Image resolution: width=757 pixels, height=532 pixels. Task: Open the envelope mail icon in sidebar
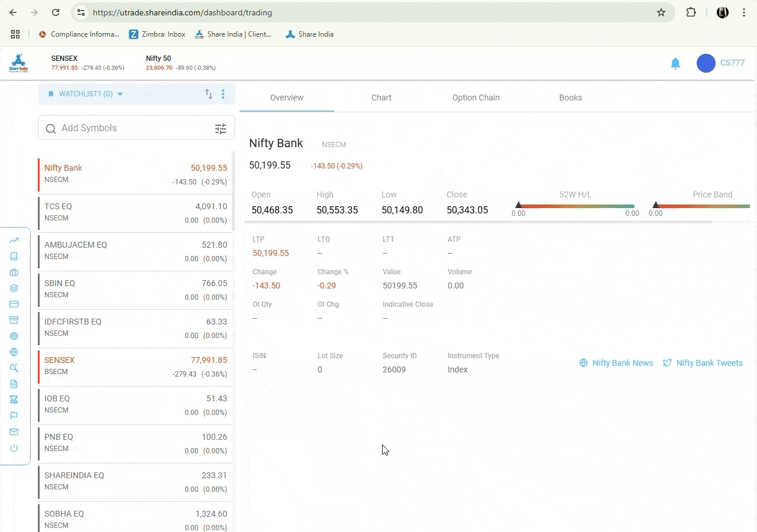(x=14, y=432)
